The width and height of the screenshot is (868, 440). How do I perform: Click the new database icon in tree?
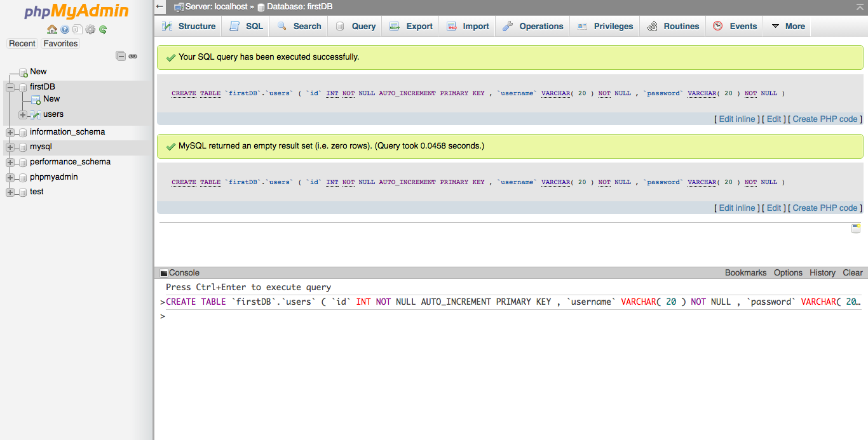click(x=24, y=72)
